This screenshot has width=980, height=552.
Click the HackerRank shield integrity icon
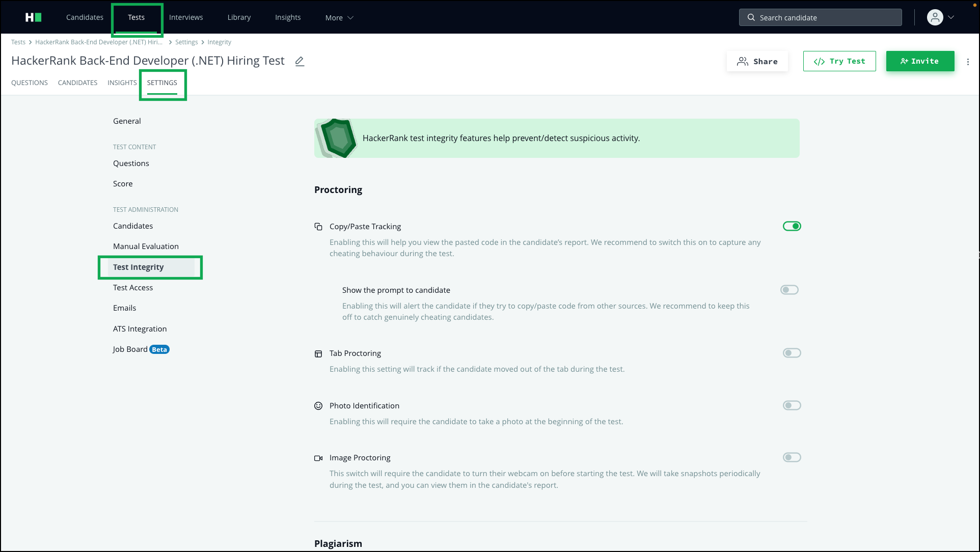[x=337, y=137]
